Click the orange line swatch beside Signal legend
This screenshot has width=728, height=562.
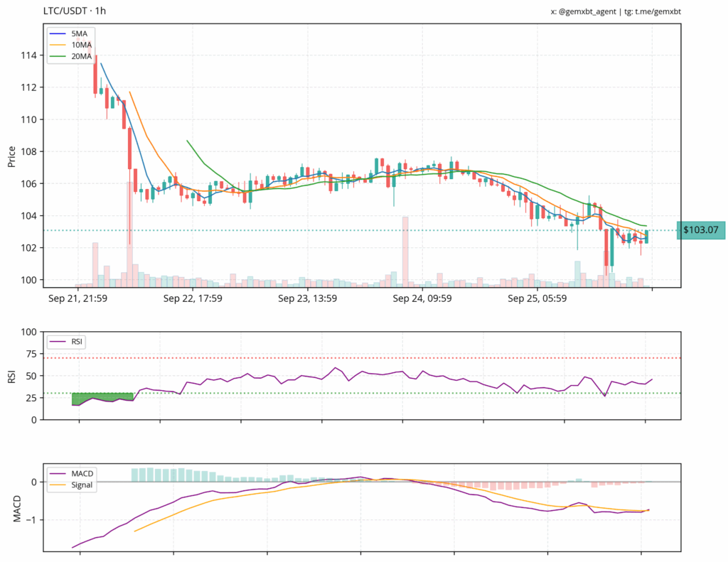point(58,485)
